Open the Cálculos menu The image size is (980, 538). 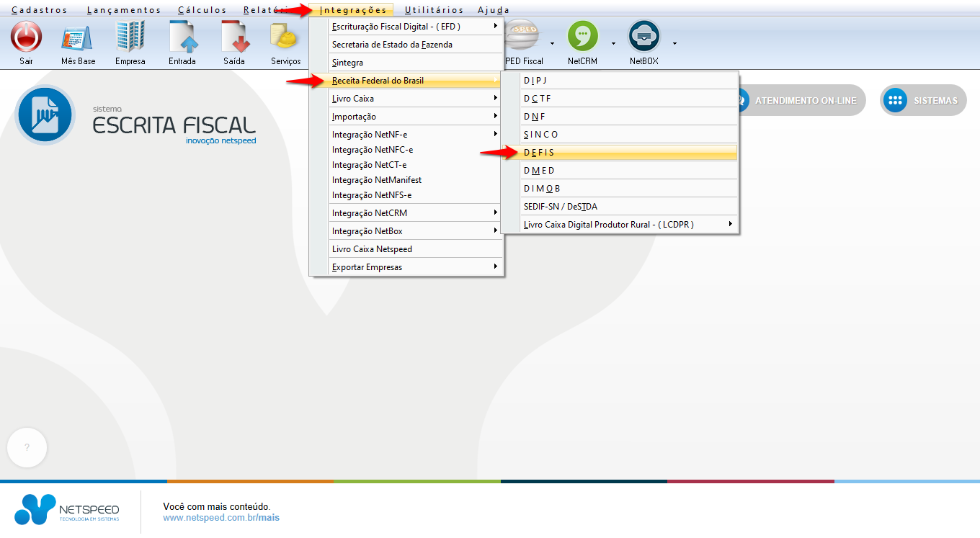[x=202, y=10]
